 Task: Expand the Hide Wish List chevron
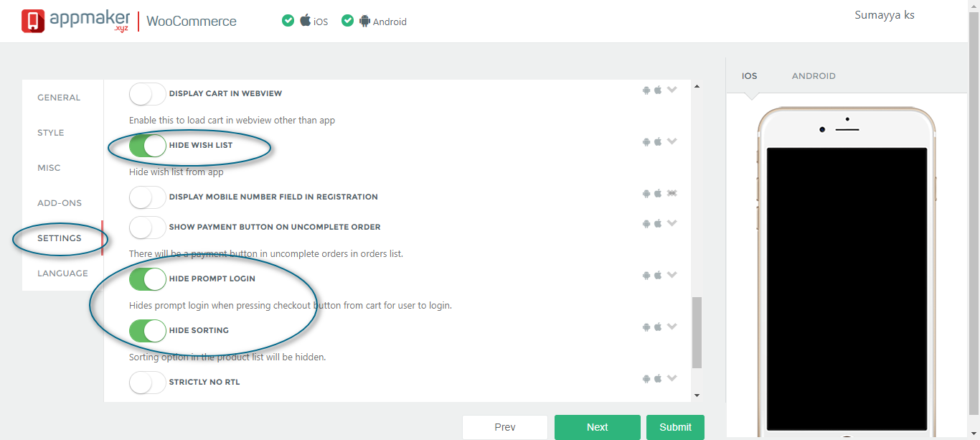click(672, 142)
